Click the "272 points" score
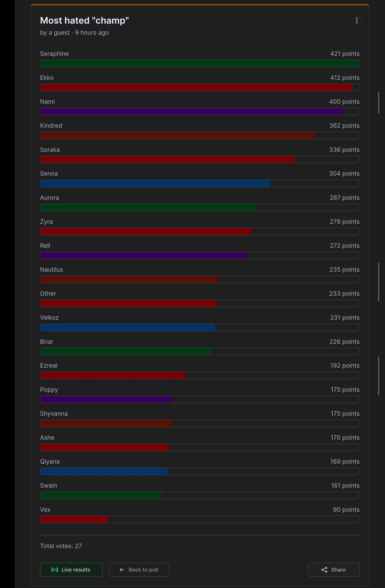Screen dimensions: 385x588 click(x=345, y=246)
